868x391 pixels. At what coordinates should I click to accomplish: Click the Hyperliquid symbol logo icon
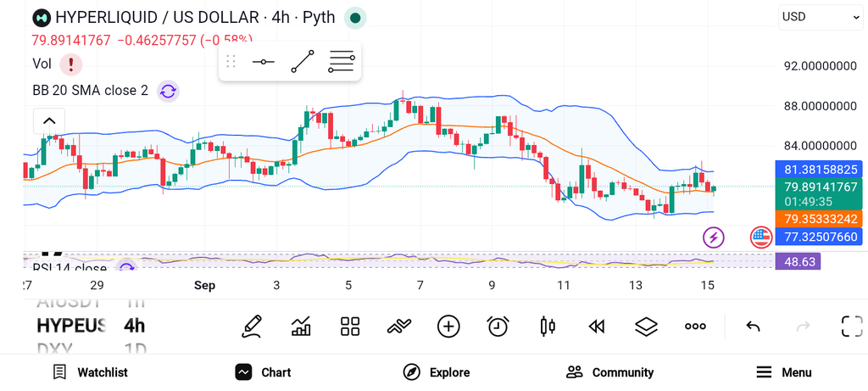coord(42,18)
